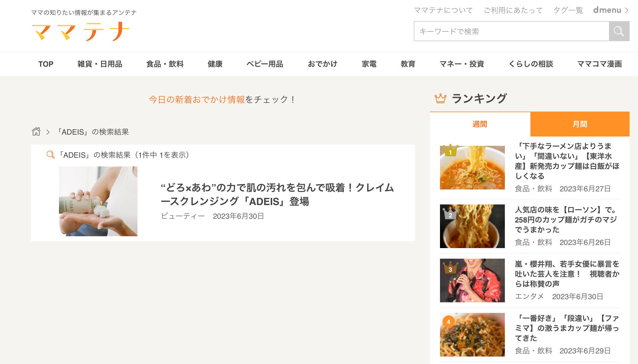This screenshot has width=638, height=364.
Task: Select おでかけ in the navigation bar
Action: click(322, 64)
